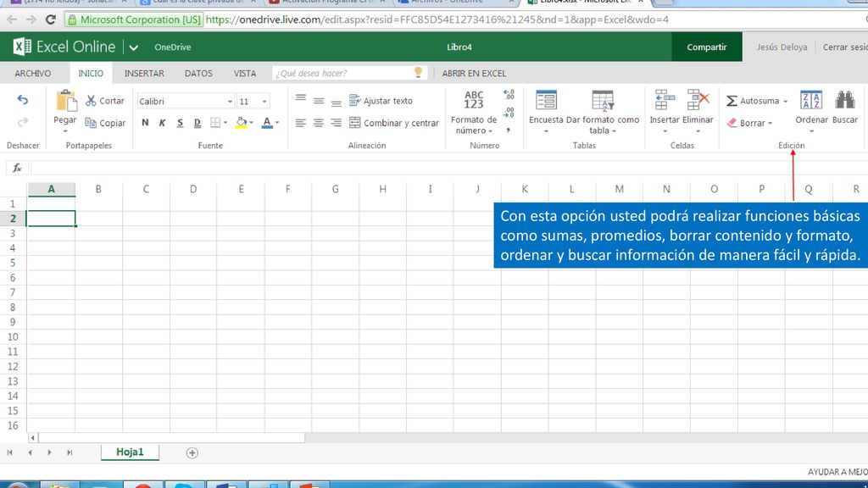
Task: Click the lightbulb icon in search box
Action: pyautogui.click(x=418, y=73)
